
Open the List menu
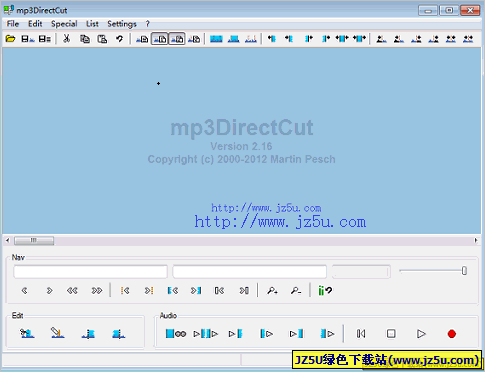point(92,24)
